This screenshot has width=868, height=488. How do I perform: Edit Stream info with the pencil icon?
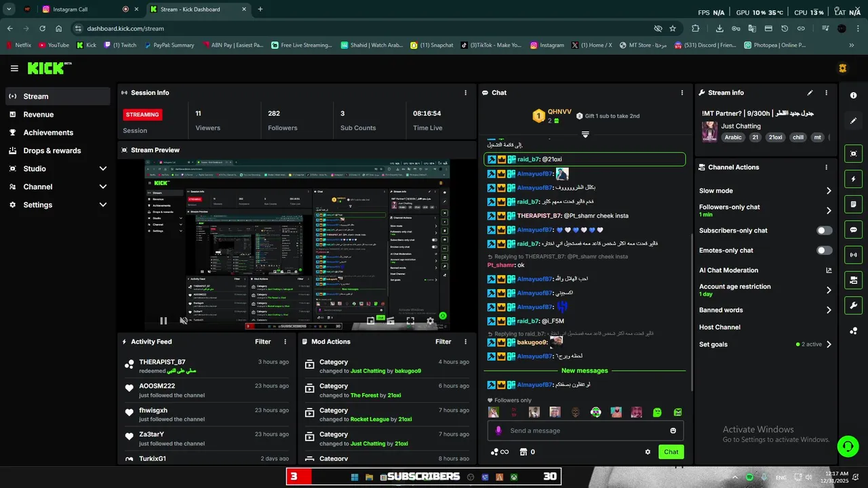pos(810,93)
